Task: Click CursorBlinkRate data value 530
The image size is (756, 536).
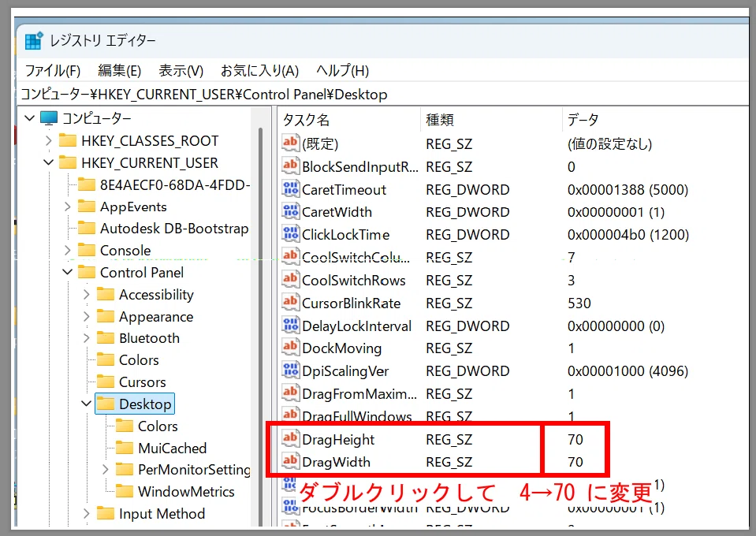Action: [x=579, y=303]
